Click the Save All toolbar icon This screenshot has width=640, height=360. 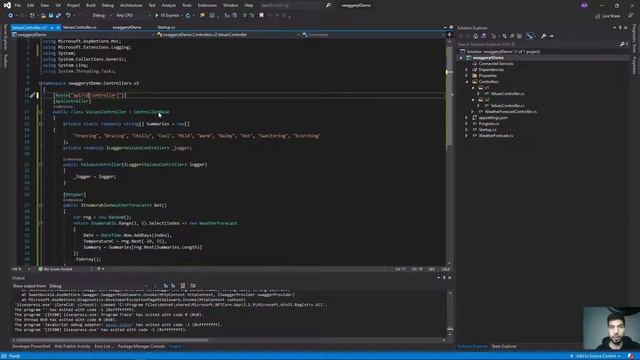point(58,16)
